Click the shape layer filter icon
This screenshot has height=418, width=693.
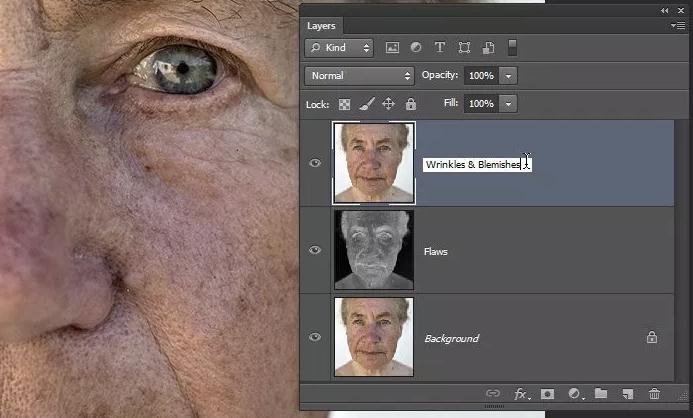click(x=464, y=48)
